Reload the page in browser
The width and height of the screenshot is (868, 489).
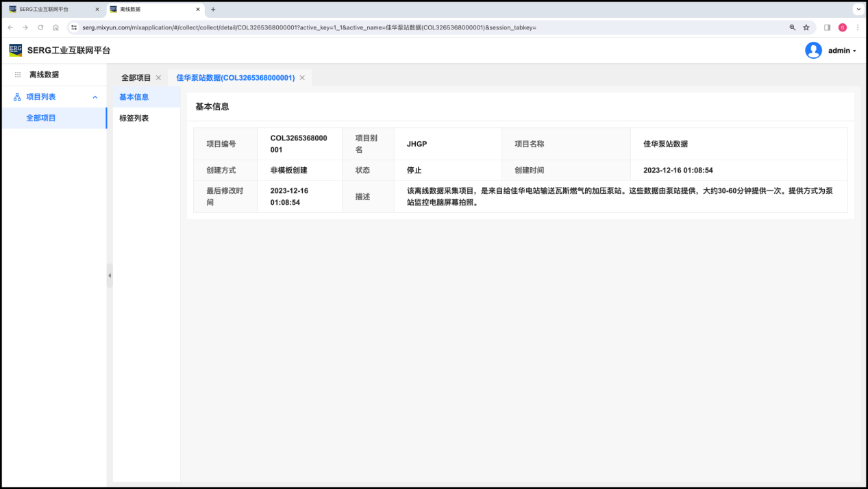pyautogui.click(x=40, y=27)
